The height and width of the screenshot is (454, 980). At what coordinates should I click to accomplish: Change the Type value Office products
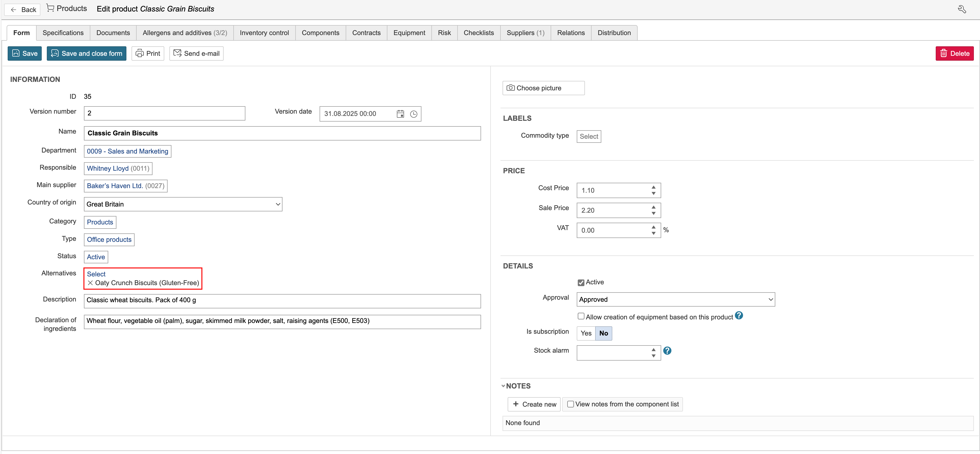109,239
